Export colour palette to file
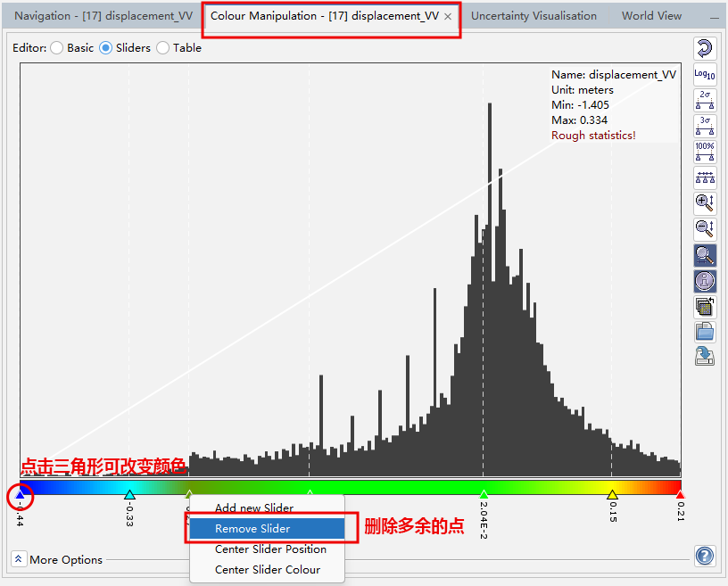This screenshot has width=728, height=586. [x=704, y=357]
